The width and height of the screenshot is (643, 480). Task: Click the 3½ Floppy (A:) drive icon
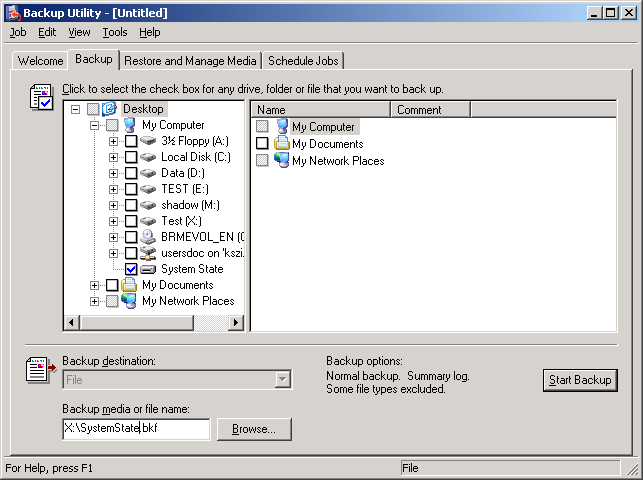pos(148,141)
